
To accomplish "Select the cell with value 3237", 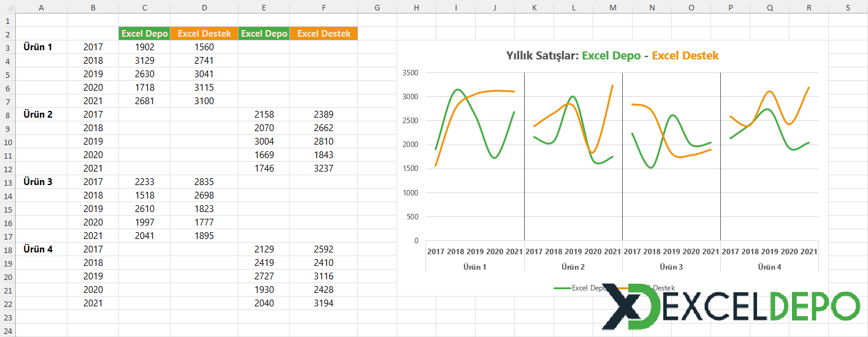I will (x=324, y=168).
